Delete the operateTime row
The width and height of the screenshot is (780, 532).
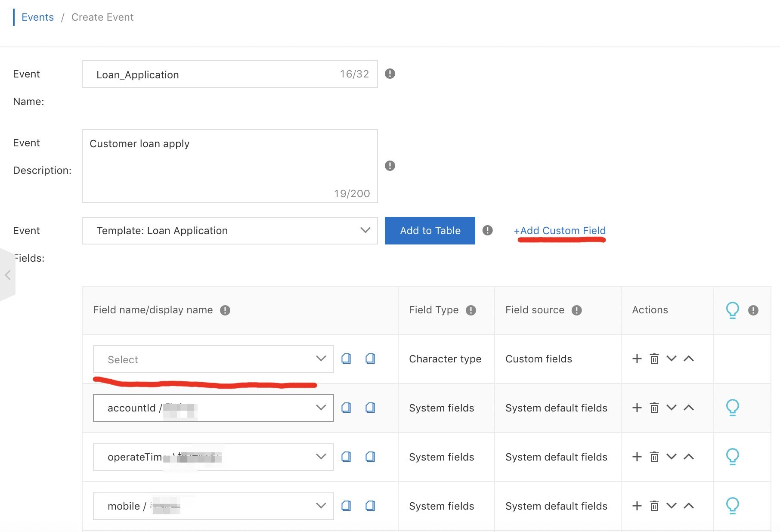click(654, 457)
